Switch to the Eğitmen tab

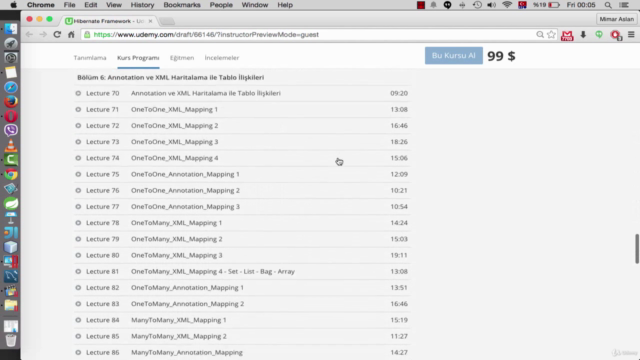(182, 58)
